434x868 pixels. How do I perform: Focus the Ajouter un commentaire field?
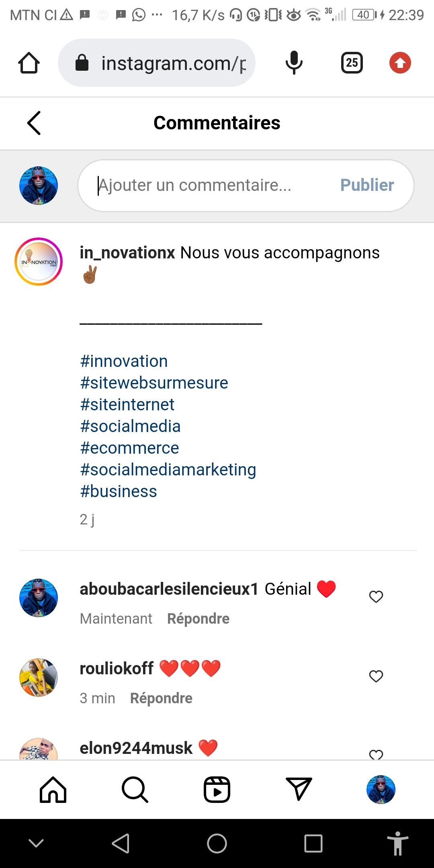pyautogui.click(x=209, y=185)
